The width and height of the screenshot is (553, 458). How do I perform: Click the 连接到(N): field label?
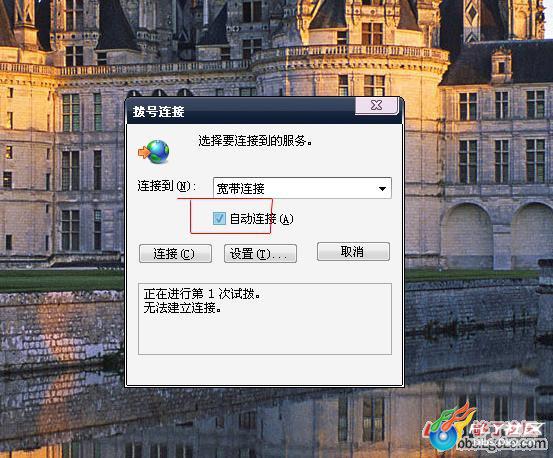(166, 186)
